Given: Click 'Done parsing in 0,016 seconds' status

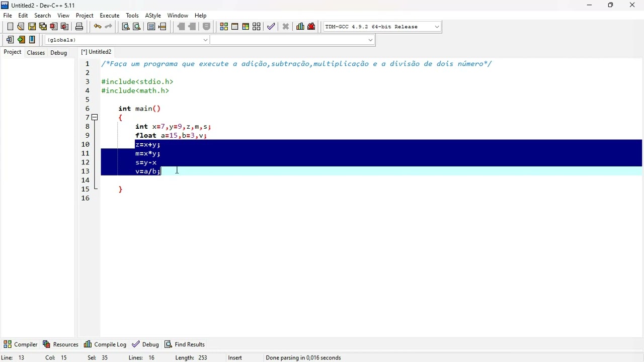Looking at the screenshot, I should (x=303, y=358).
